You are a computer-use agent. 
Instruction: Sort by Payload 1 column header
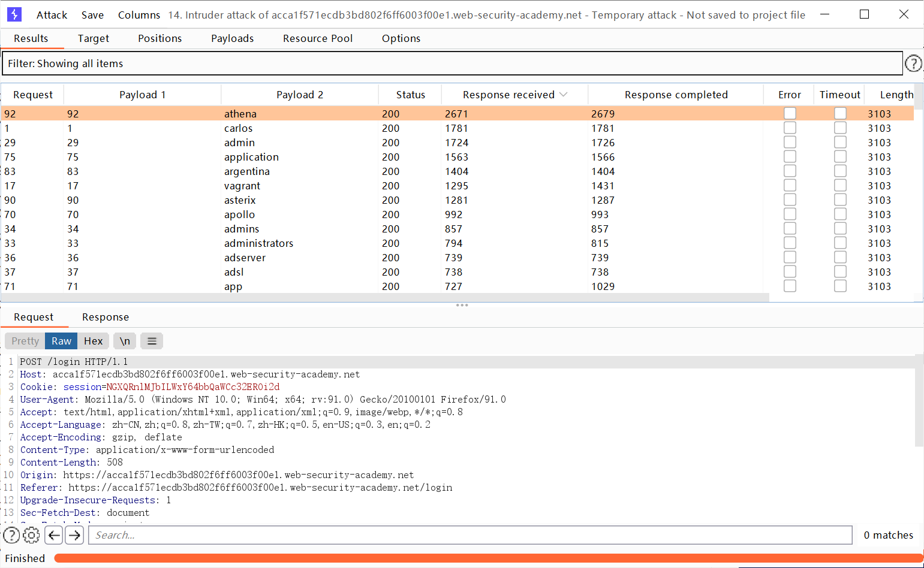[x=143, y=95]
